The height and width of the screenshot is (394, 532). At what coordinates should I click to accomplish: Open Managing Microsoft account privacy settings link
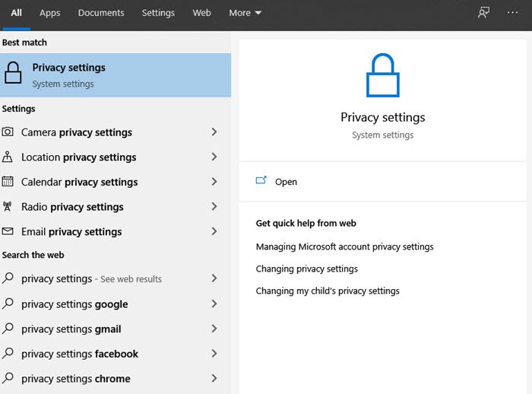pos(344,247)
